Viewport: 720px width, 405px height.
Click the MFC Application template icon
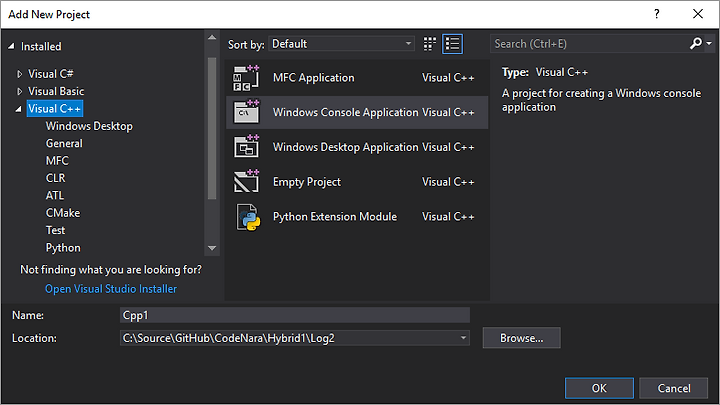pyautogui.click(x=247, y=78)
